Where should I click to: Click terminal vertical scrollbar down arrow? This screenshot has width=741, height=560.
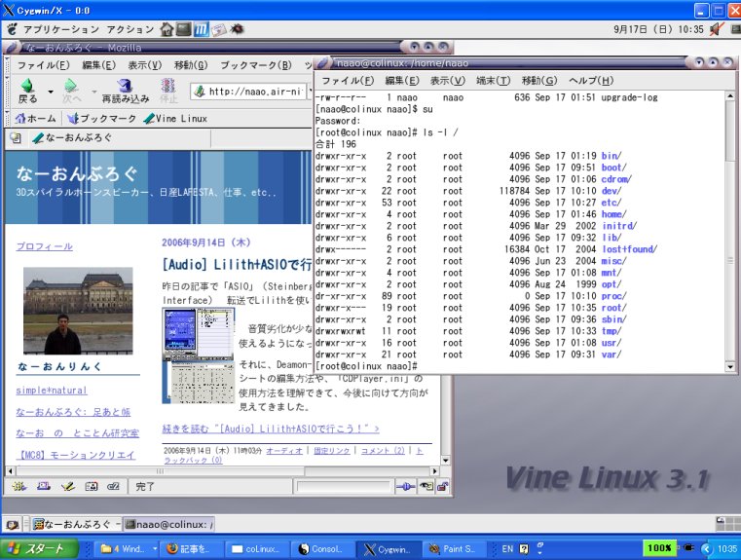[x=730, y=366]
